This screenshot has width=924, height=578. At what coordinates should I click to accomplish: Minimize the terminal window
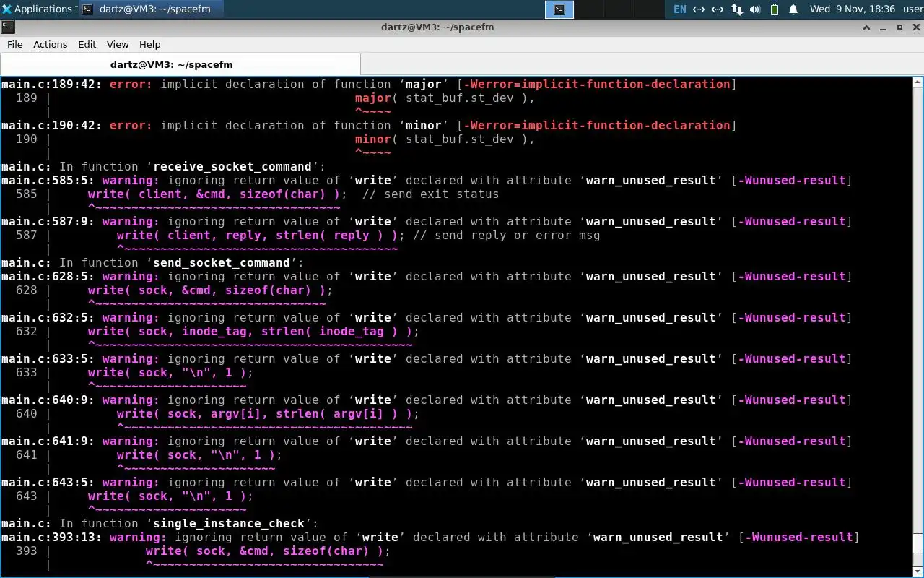coord(884,27)
